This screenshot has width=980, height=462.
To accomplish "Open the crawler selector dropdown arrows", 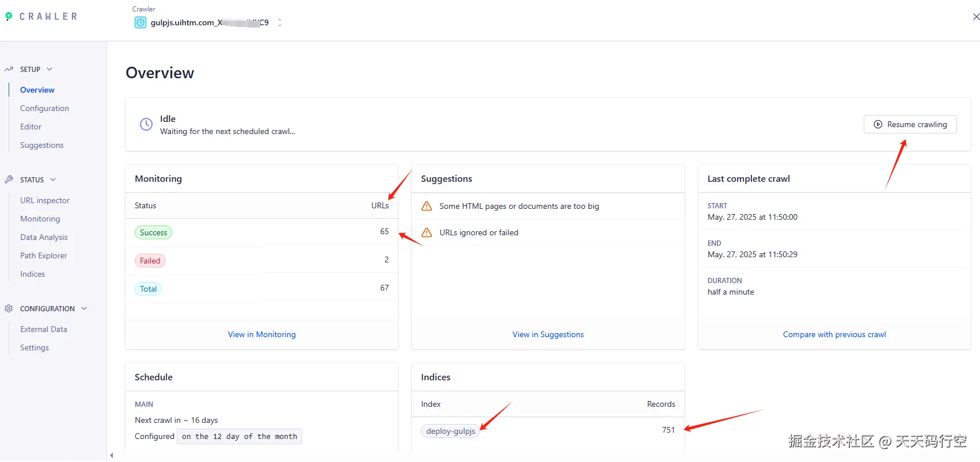I will pyautogui.click(x=279, y=22).
